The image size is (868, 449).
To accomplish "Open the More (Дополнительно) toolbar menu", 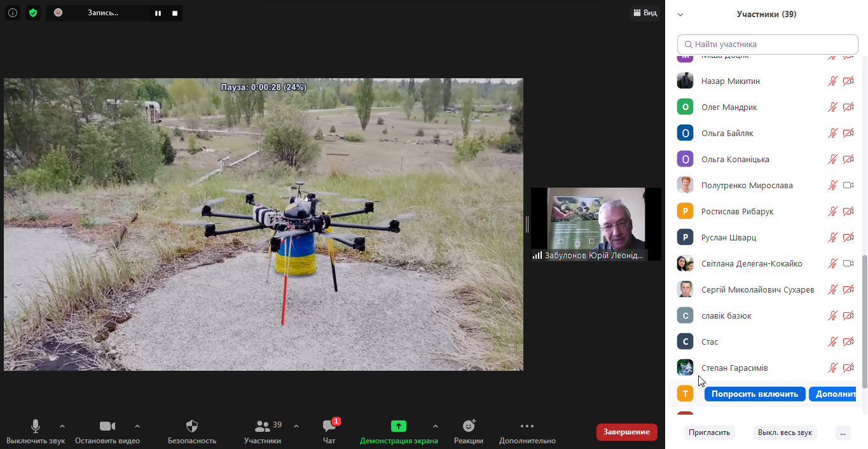I will pyautogui.click(x=527, y=426).
